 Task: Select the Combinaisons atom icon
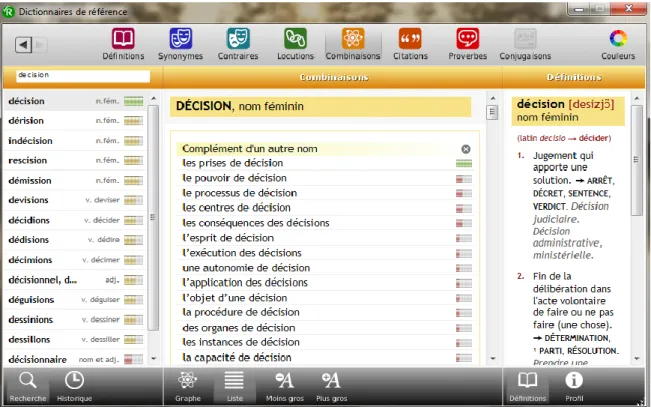point(353,39)
